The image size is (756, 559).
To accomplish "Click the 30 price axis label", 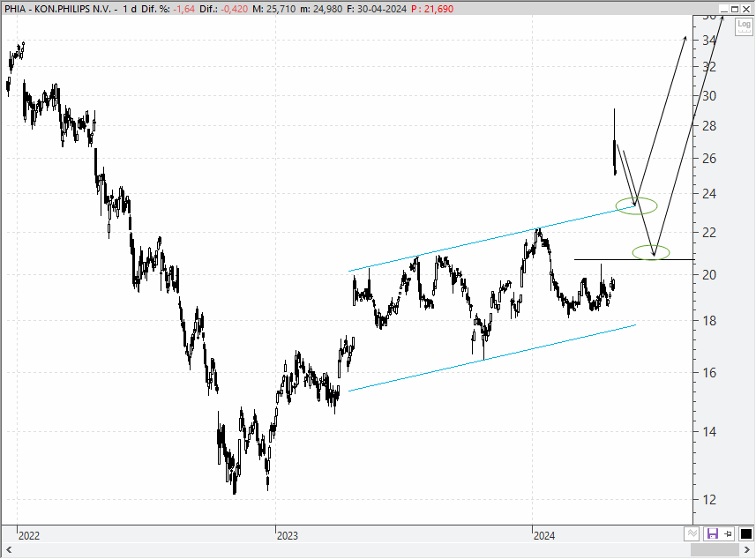I will [709, 95].
